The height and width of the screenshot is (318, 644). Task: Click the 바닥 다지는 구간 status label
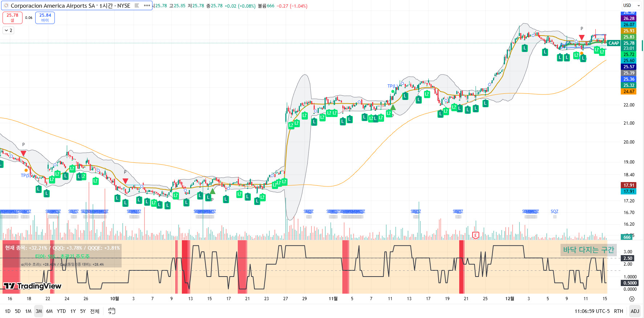(x=588, y=250)
